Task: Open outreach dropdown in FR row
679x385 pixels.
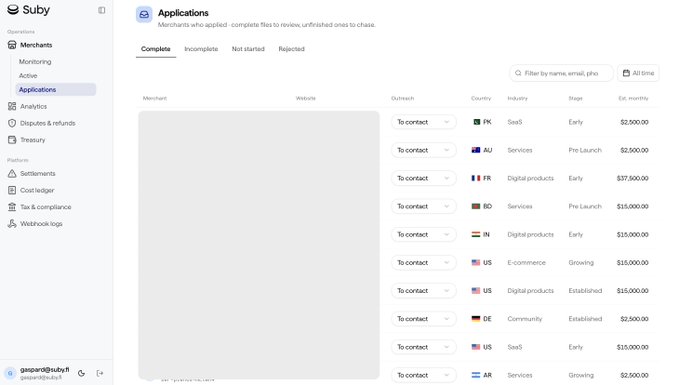Action: tap(424, 178)
